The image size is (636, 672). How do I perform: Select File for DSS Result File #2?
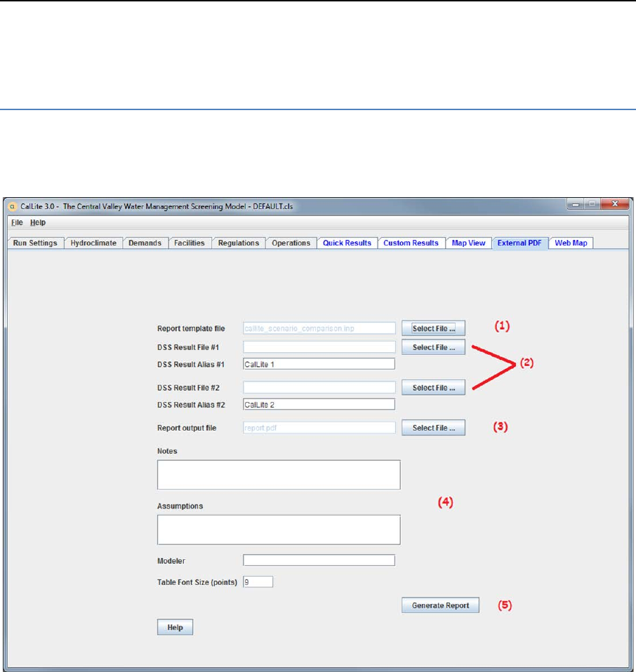pyautogui.click(x=434, y=387)
